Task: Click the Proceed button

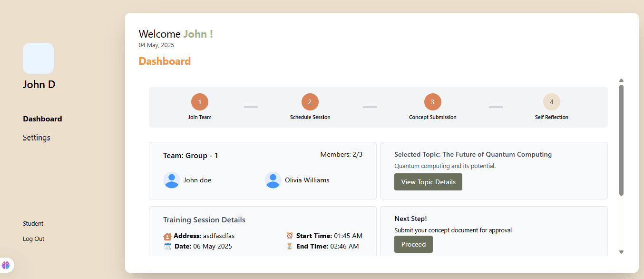Action: 413,244
